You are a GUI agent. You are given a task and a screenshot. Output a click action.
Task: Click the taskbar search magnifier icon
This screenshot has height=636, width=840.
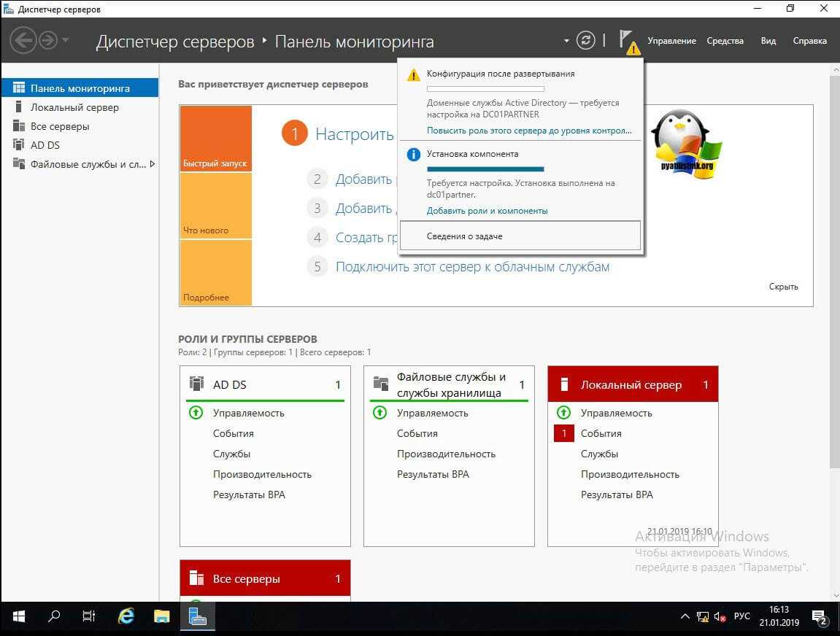54,616
